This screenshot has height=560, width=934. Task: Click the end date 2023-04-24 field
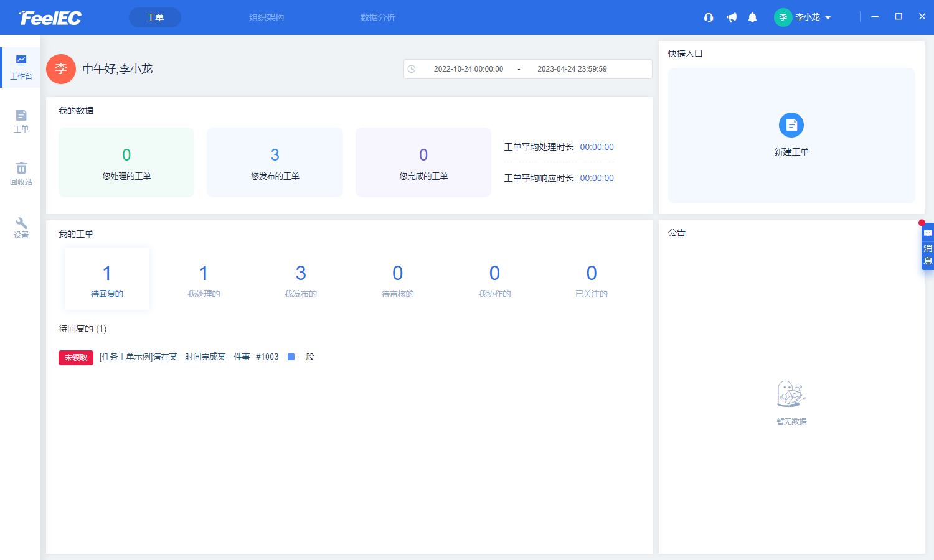(572, 69)
